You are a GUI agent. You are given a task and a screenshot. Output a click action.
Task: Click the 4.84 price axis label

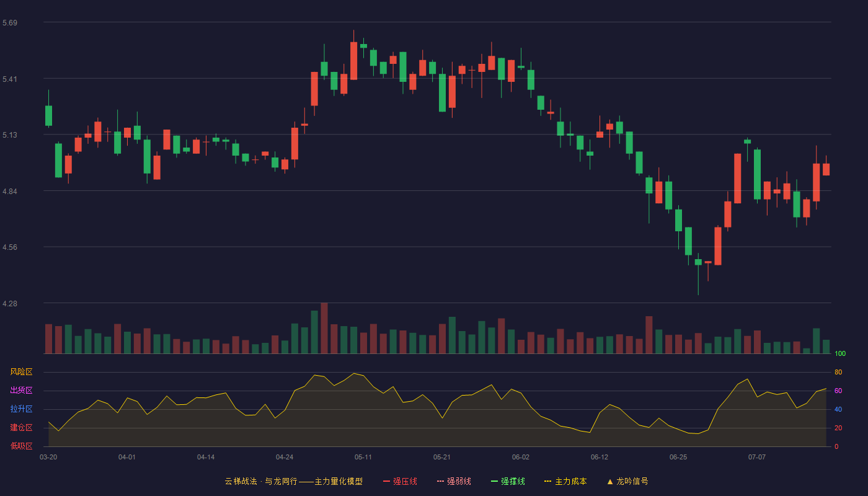(10, 191)
